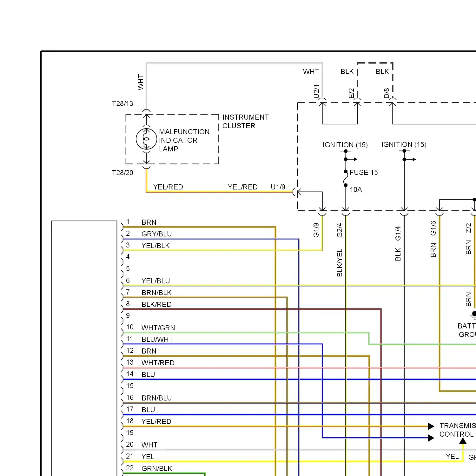Click the 10A fuse rating
This screenshot has height=476, width=476.
pos(356,189)
